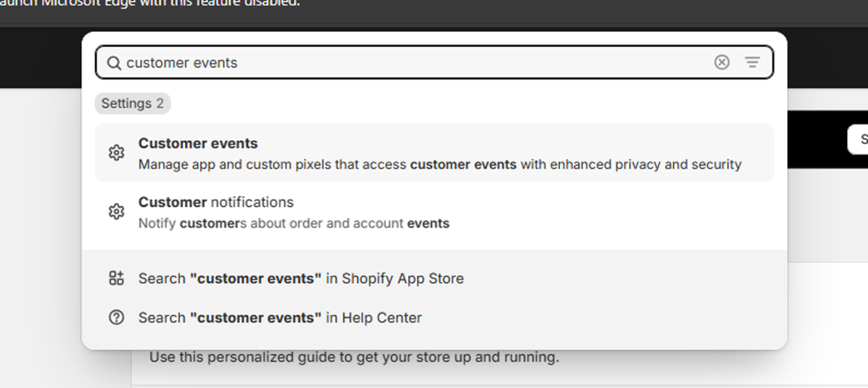Clear the search field with the X icon
The width and height of the screenshot is (868, 388).
click(x=722, y=62)
